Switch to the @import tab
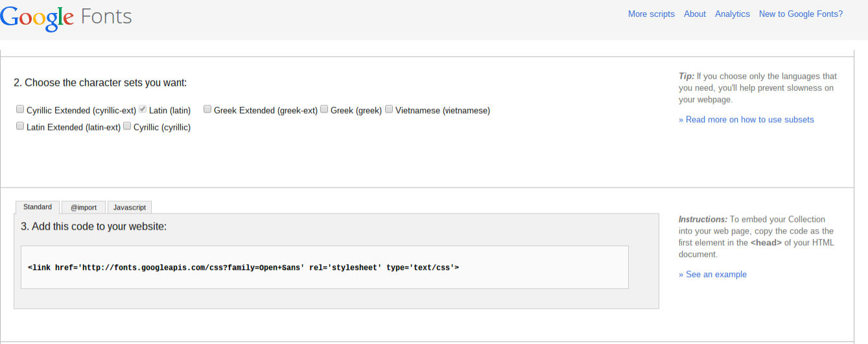This screenshot has height=344, width=868. click(84, 208)
